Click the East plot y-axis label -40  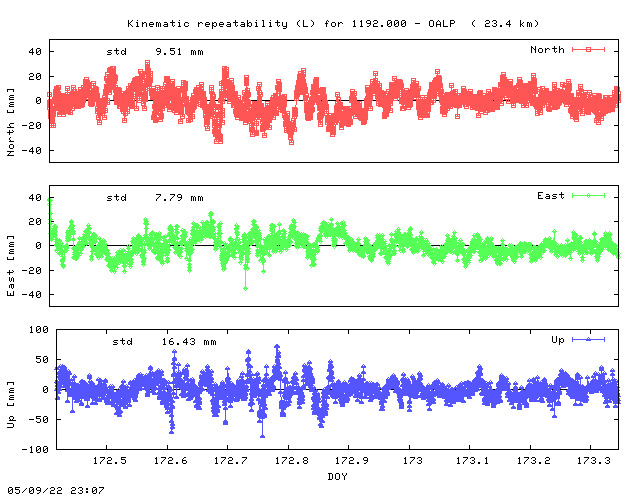[32, 294]
